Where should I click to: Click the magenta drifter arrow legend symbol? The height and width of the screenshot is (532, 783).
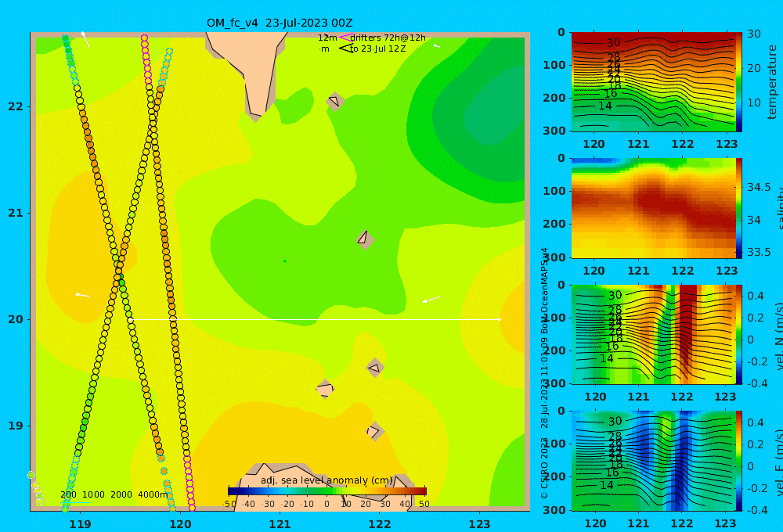pos(346,37)
